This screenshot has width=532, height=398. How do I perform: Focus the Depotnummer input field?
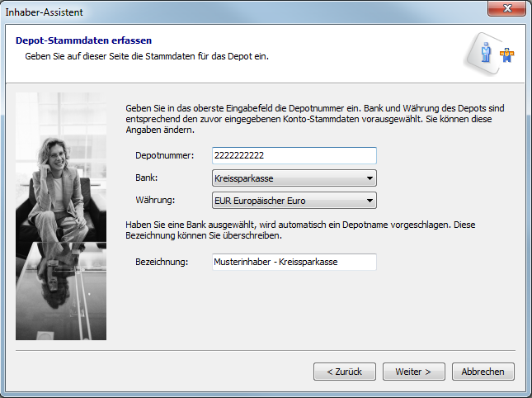[294, 155]
